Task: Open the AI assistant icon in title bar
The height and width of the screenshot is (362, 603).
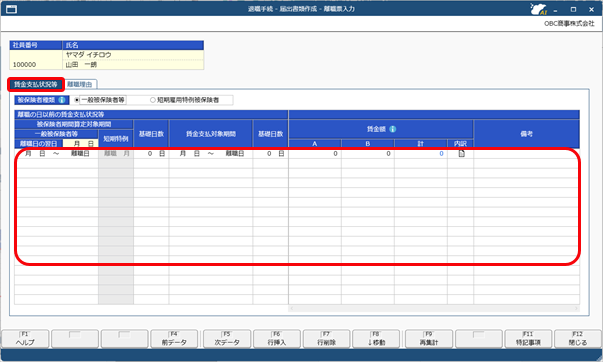Action: (538, 9)
